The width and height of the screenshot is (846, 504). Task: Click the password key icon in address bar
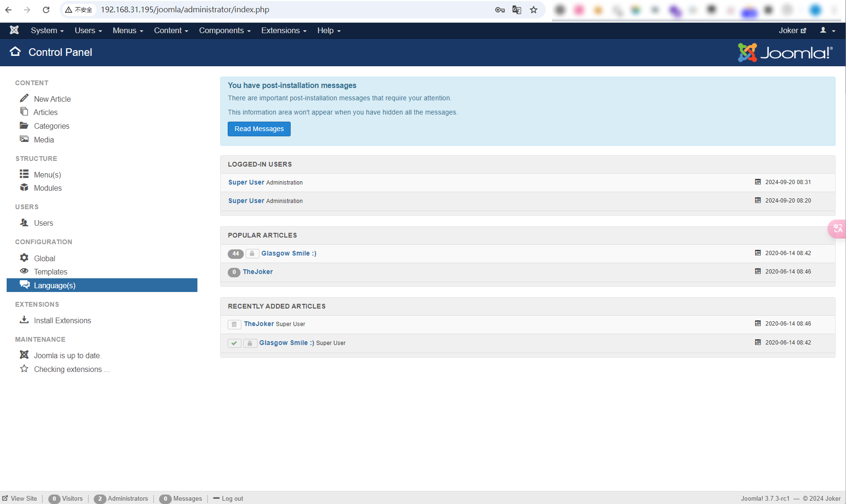click(x=500, y=9)
